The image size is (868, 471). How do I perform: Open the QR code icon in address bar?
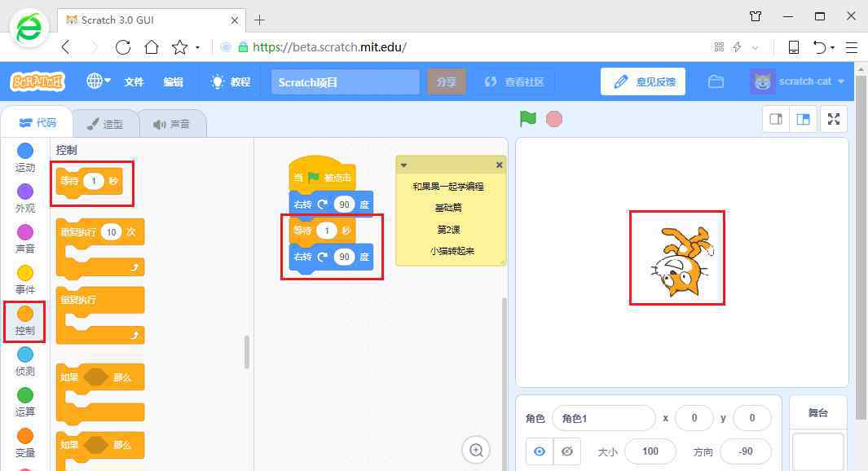tap(719, 47)
